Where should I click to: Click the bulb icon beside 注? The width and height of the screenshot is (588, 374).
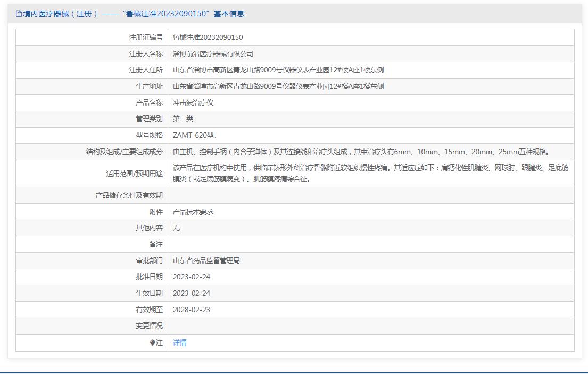click(153, 343)
